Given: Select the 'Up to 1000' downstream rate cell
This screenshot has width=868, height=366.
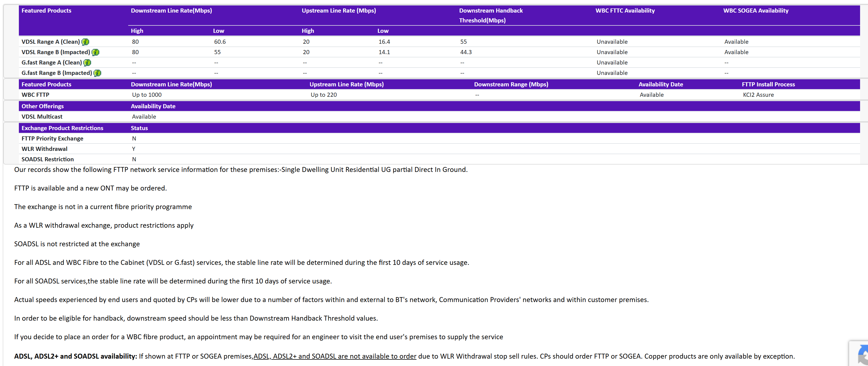Looking at the screenshot, I should pos(147,95).
